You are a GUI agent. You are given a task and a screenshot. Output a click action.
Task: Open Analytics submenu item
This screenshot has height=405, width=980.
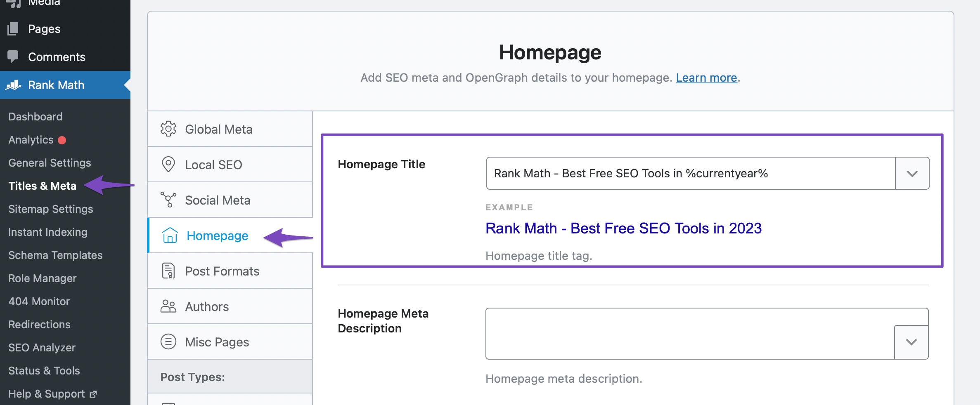31,140
